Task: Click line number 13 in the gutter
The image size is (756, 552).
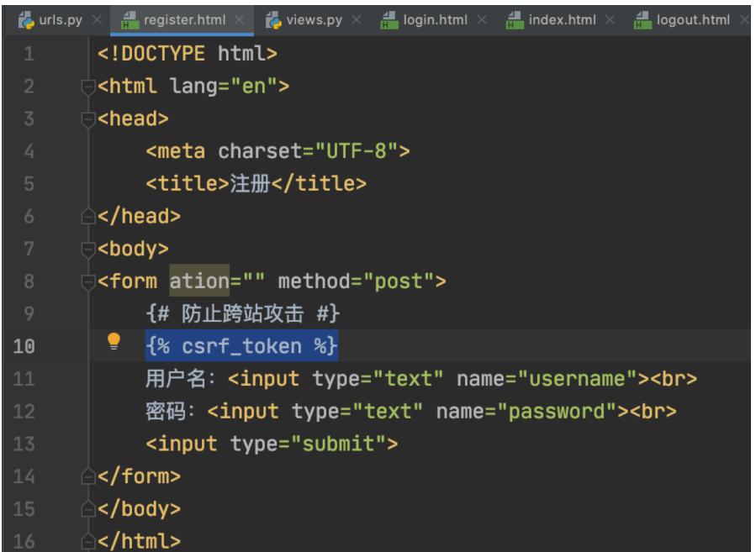Action: click(24, 444)
